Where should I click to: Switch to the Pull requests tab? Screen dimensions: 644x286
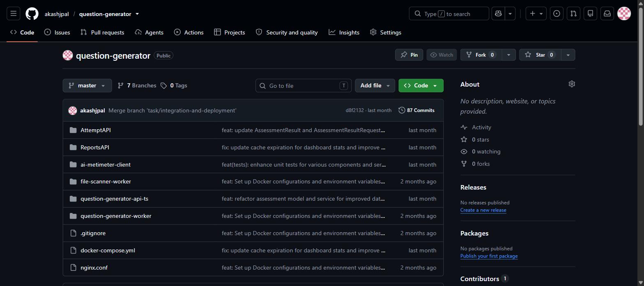(x=102, y=32)
